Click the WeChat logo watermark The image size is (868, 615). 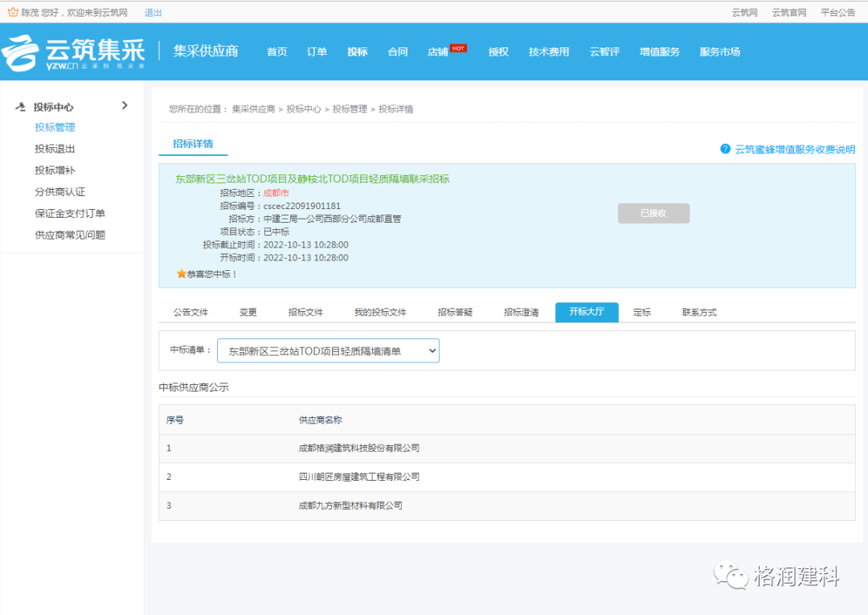coord(730,576)
